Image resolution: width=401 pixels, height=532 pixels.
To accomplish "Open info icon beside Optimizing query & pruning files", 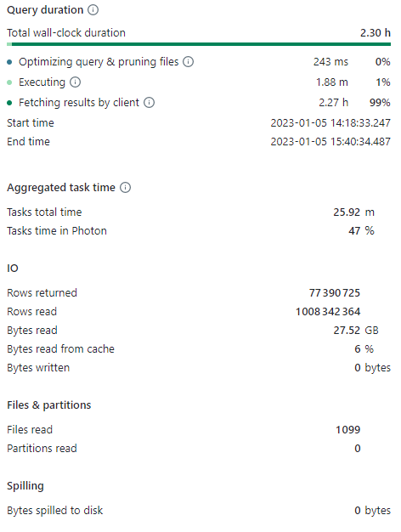I will coord(188,62).
